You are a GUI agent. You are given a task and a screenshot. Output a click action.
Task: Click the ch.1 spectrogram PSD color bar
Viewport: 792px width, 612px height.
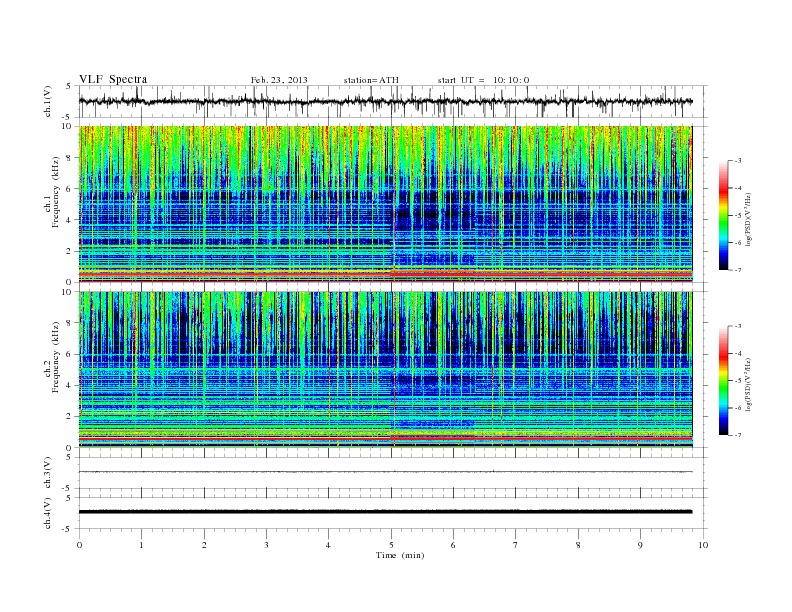tap(723, 215)
